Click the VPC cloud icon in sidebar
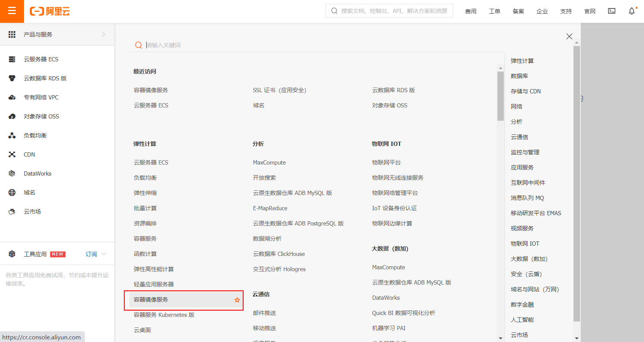644x342 pixels. tap(12, 97)
